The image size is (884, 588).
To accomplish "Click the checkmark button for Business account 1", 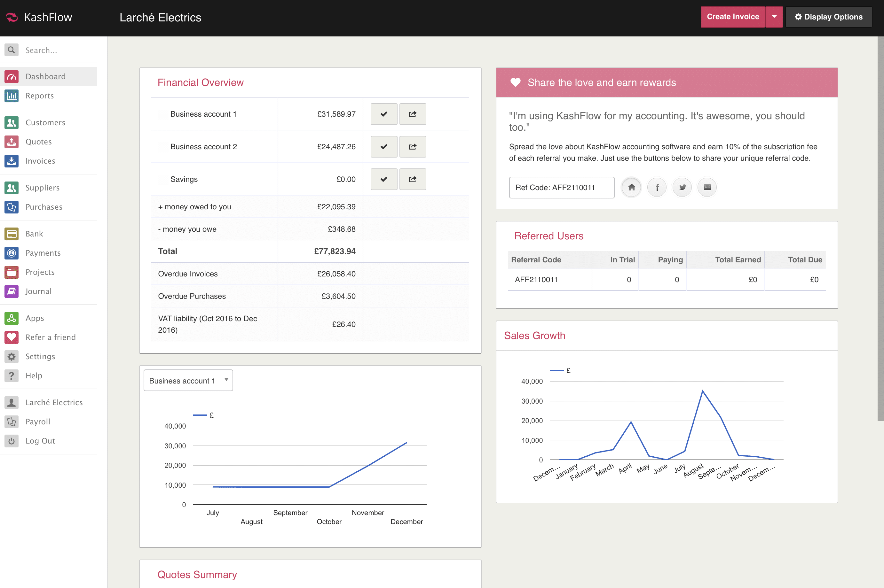I will coord(383,114).
